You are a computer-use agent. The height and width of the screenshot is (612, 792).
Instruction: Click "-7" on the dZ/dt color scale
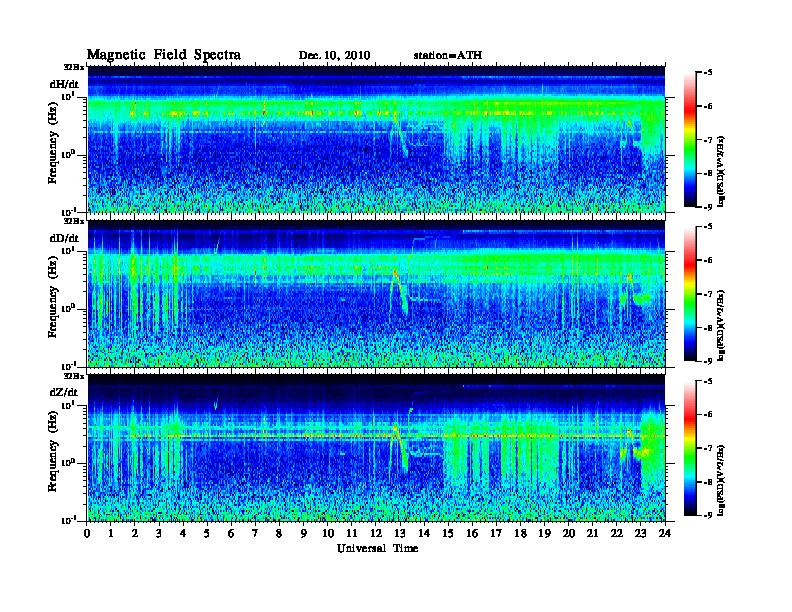pos(707,448)
